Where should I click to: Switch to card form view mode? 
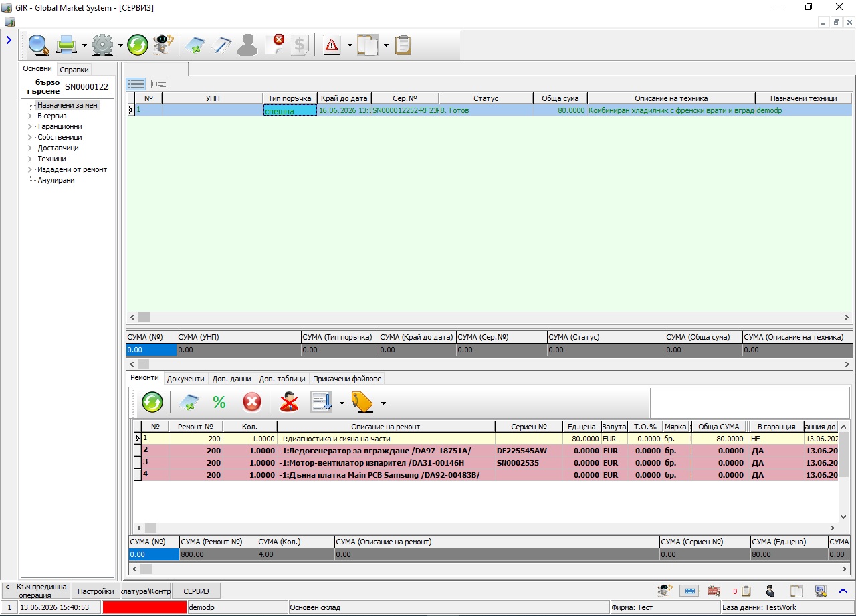tap(158, 84)
